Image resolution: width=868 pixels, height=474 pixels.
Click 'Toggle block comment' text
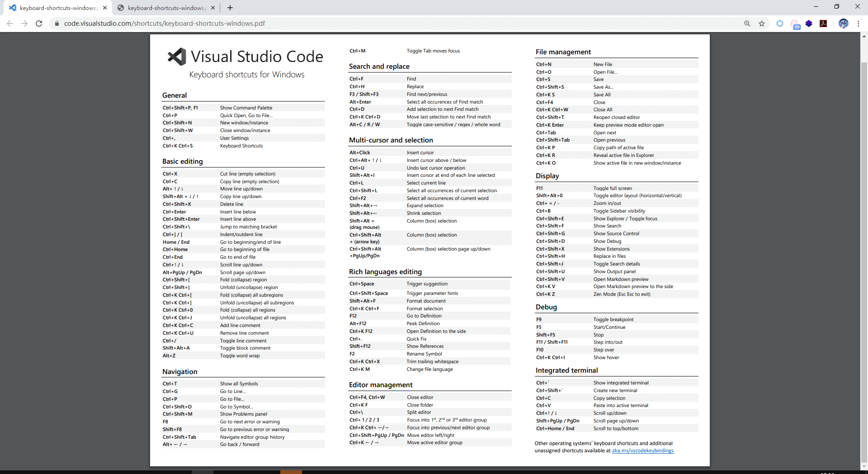click(x=245, y=348)
